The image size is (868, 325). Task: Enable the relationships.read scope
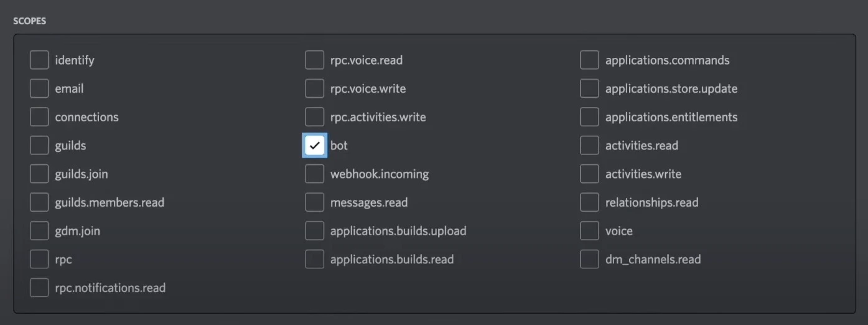tap(589, 202)
